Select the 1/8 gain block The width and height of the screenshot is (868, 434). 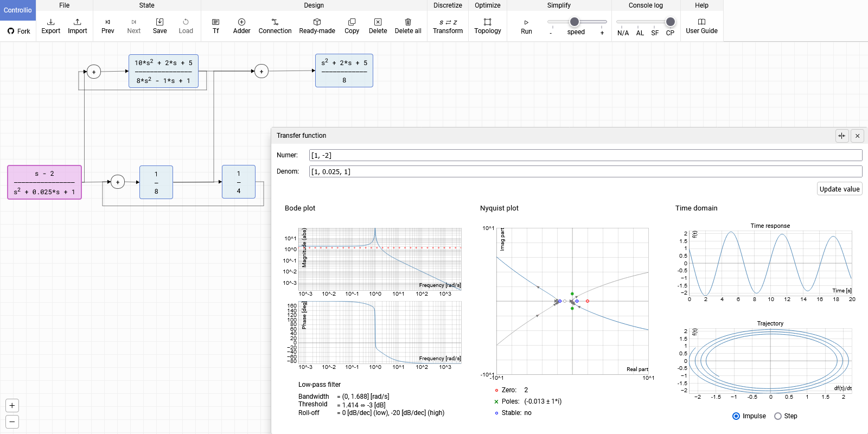(156, 182)
